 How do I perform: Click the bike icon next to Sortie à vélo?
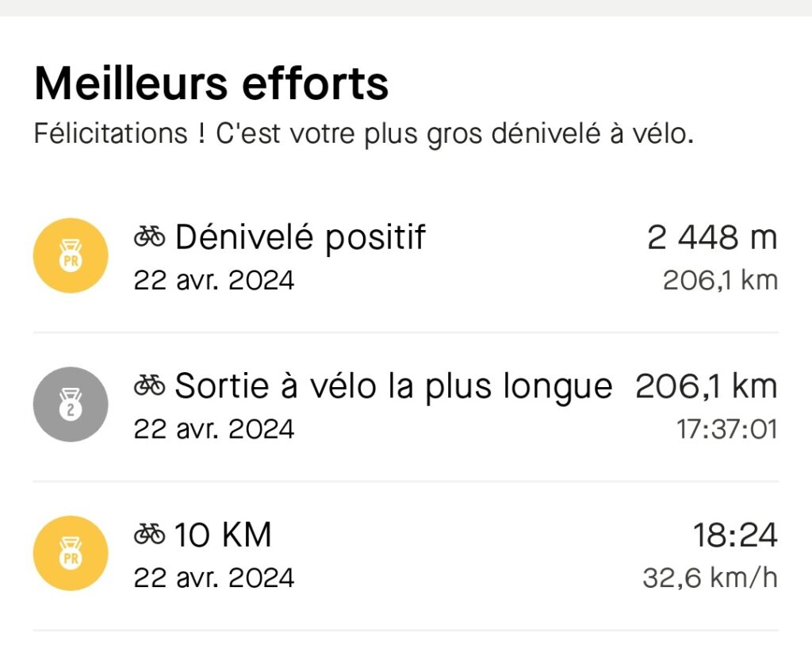pyautogui.click(x=150, y=386)
